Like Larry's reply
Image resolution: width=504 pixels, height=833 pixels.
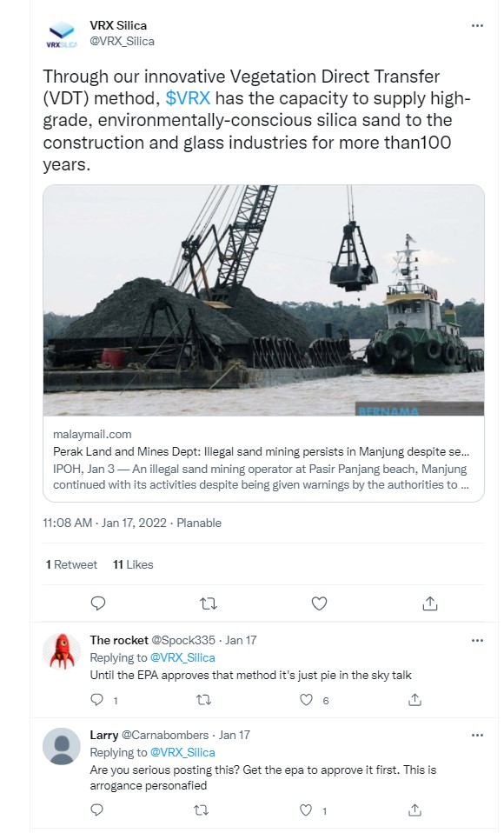[x=306, y=810]
